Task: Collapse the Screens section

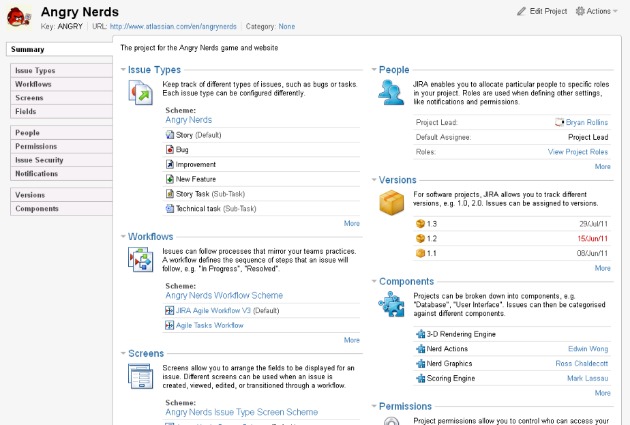Action: [x=123, y=353]
